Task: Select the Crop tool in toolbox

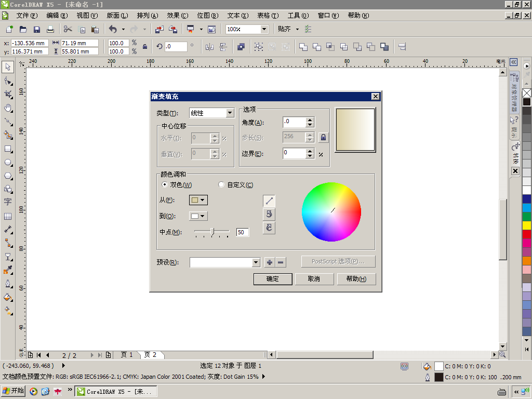Action: (x=8, y=95)
